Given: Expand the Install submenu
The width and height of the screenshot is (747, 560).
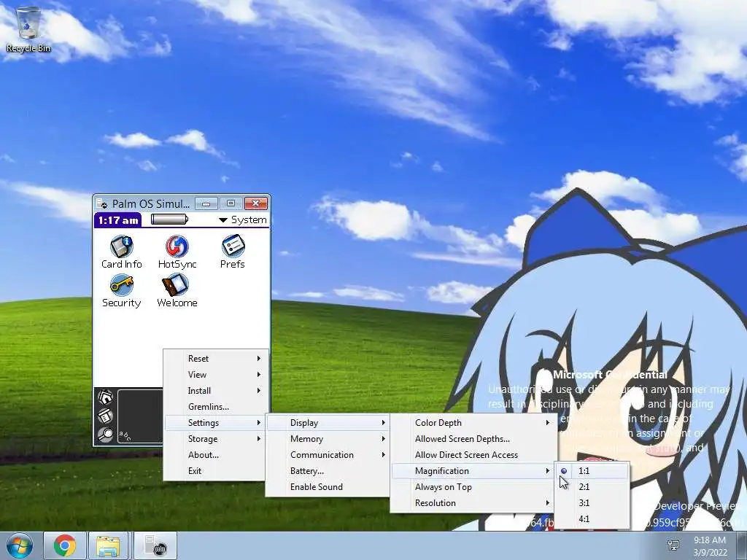Looking at the screenshot, I should (215, 391).
